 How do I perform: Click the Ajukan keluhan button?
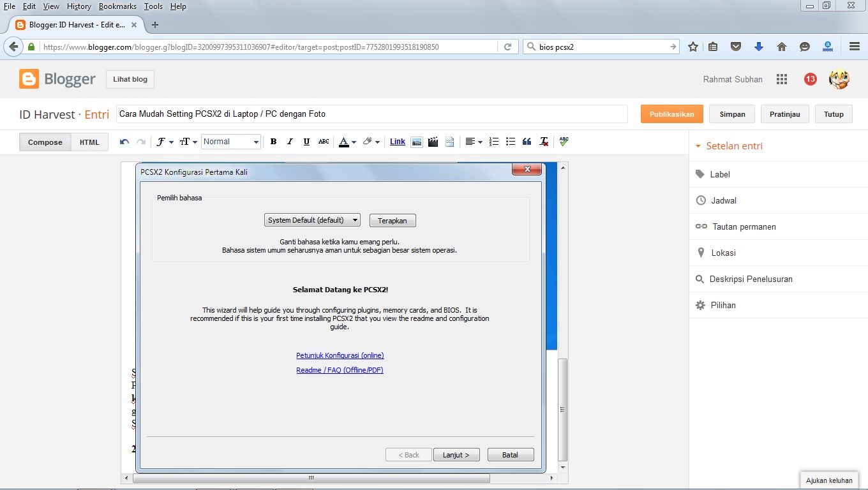tap(829, 480)
